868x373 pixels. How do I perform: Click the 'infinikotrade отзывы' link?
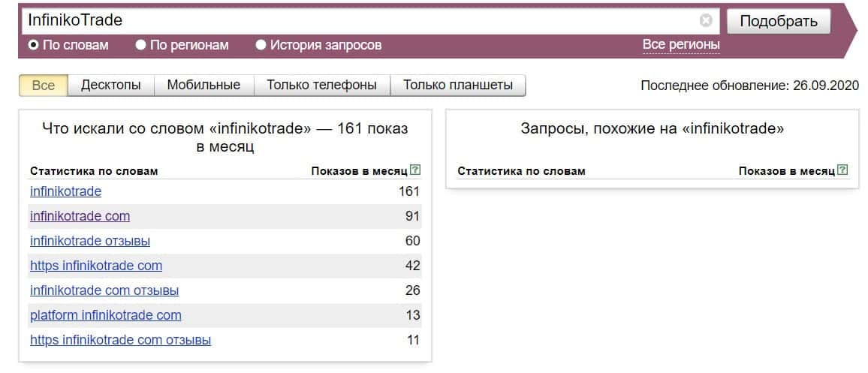(90, 241)
